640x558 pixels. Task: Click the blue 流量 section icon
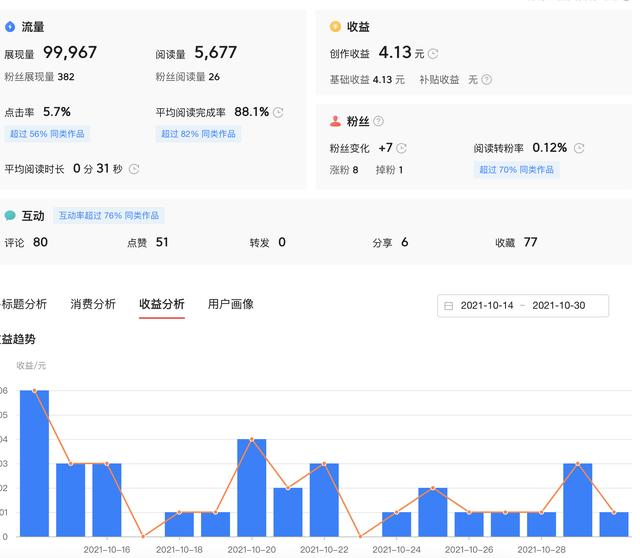[x=10, y=27]
